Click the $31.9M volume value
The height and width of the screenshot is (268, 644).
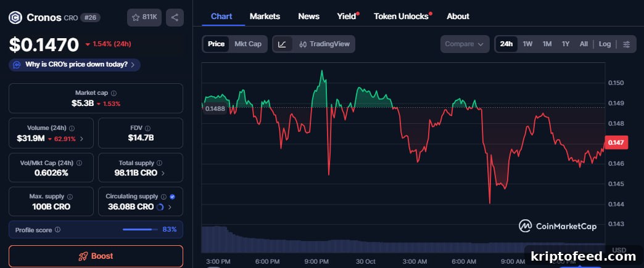(31, 139)
